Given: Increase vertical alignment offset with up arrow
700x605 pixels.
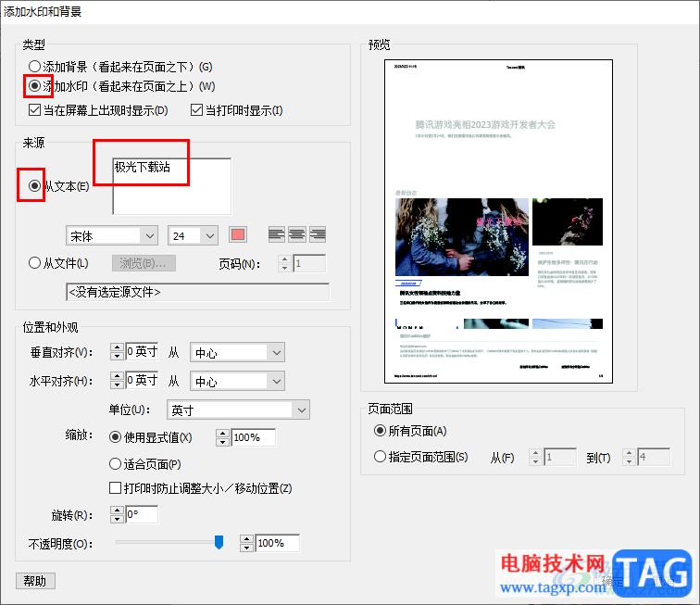Looking at the screenshot, I should (117, 347).
